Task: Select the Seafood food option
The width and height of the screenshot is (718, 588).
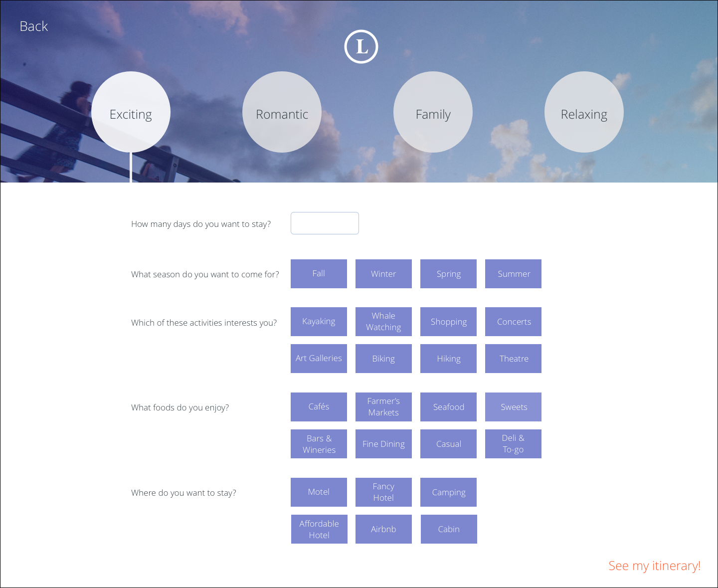Action: (448, 407)
